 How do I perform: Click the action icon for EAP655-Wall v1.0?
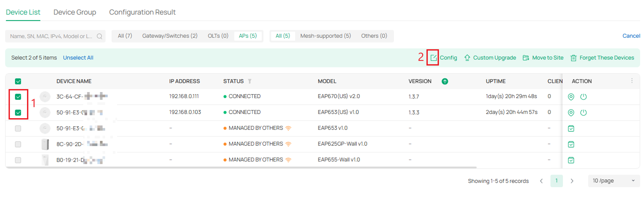[x=571, y=160]
